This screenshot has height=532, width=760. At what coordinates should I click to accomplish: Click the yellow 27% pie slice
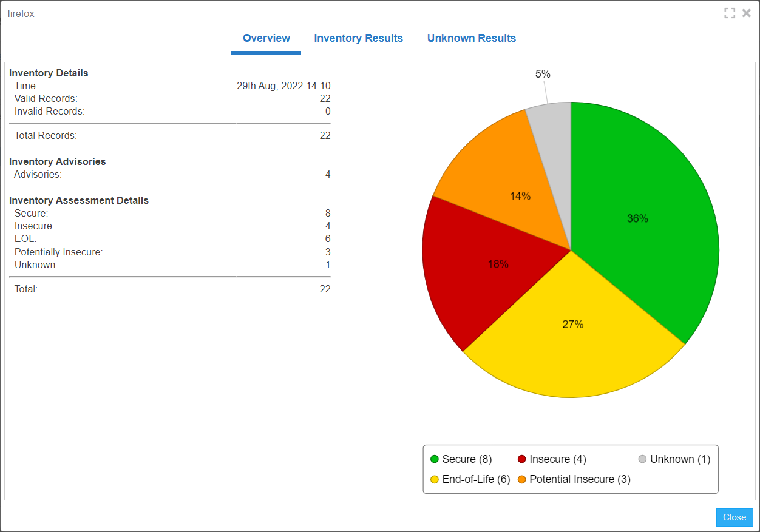click(574, 340)
